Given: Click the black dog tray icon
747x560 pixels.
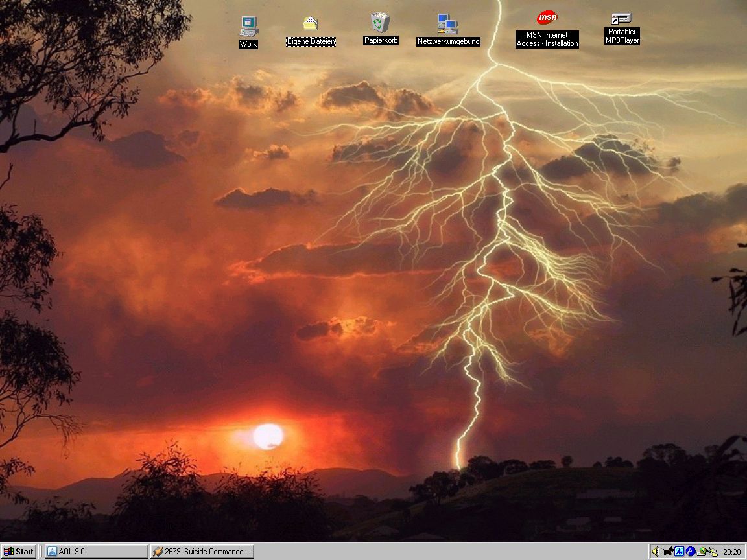Looking at the screenshot, I should point(669,552).
